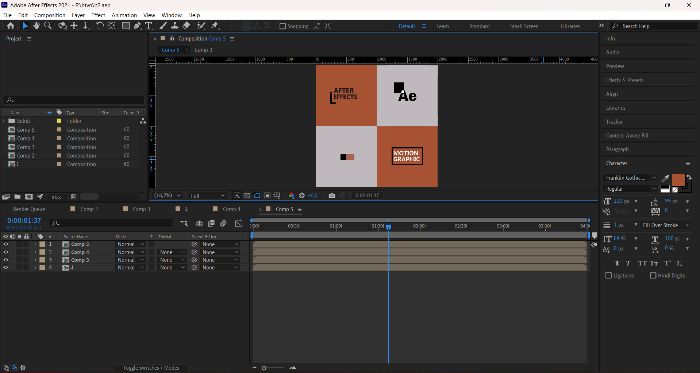Screen dimensions: 700x373
Task: Select the Puppet Pin tool
Action: 215,26
